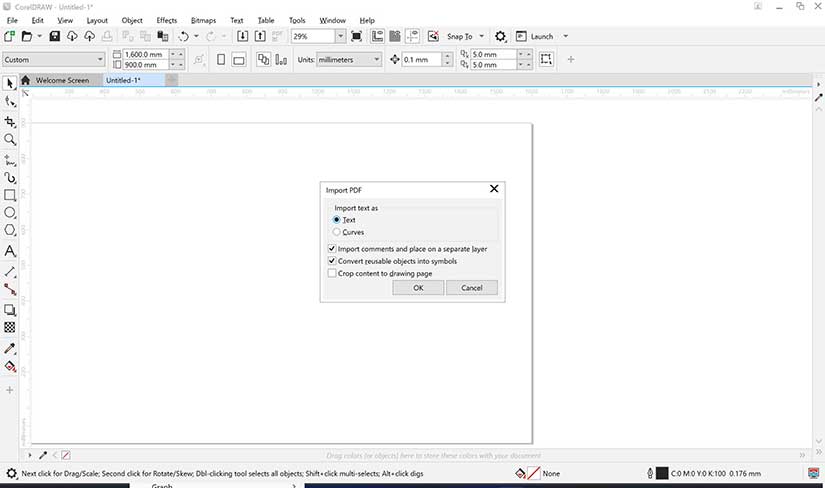Close the Import PDF dialog

(494, 188)
